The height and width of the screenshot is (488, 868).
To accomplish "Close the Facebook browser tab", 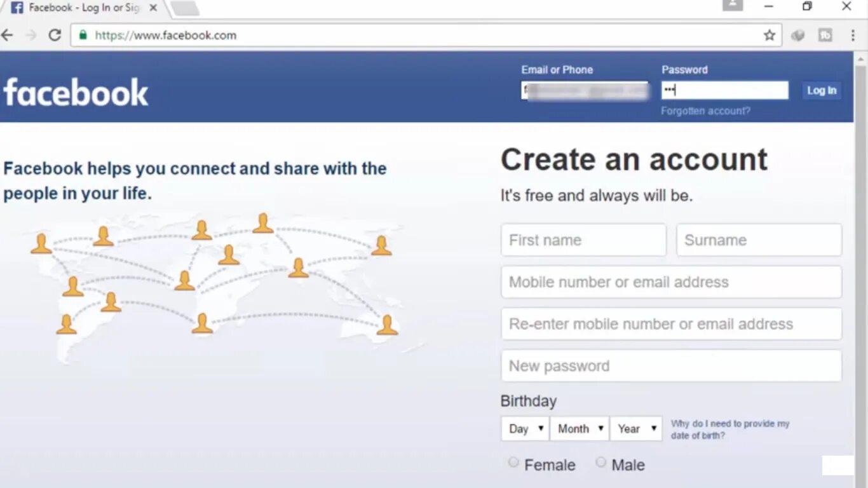I will click(x=153, y=8).
